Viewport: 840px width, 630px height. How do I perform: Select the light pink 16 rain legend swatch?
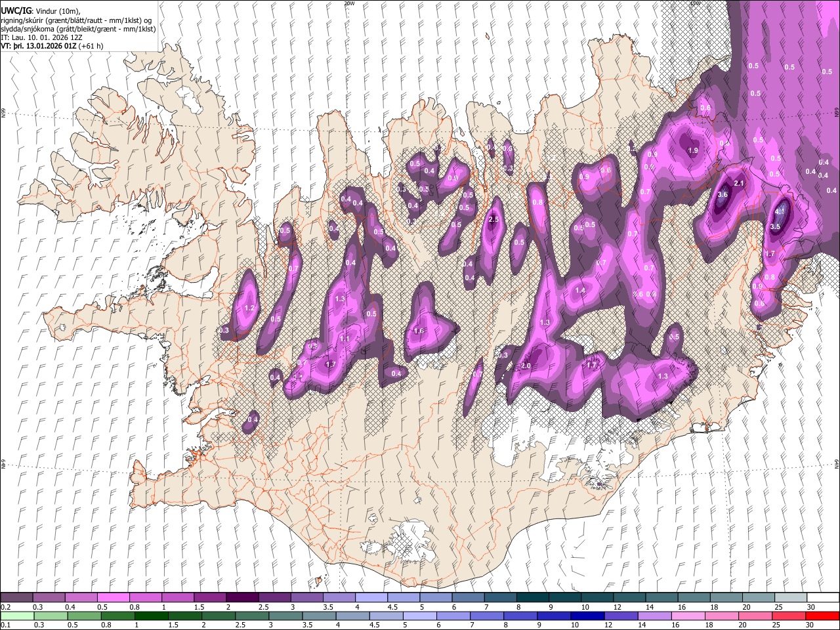click(688, 616)
